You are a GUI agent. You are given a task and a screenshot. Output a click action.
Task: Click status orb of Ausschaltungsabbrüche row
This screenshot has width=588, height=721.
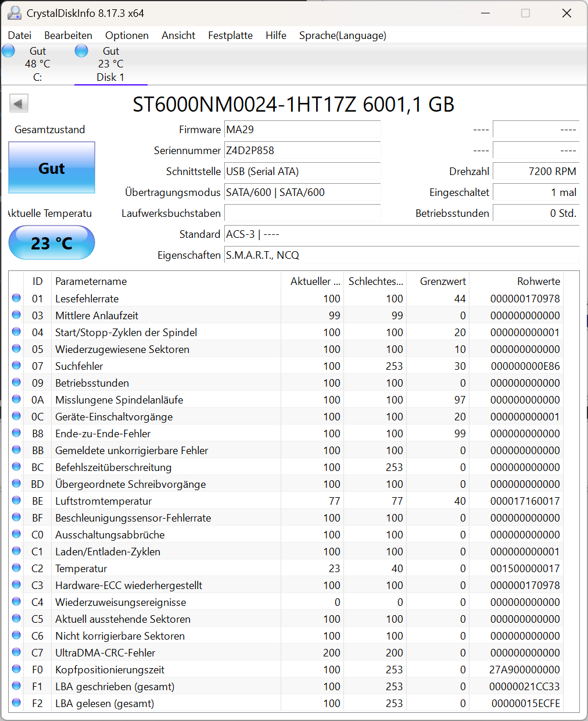(x=16, y=534)
